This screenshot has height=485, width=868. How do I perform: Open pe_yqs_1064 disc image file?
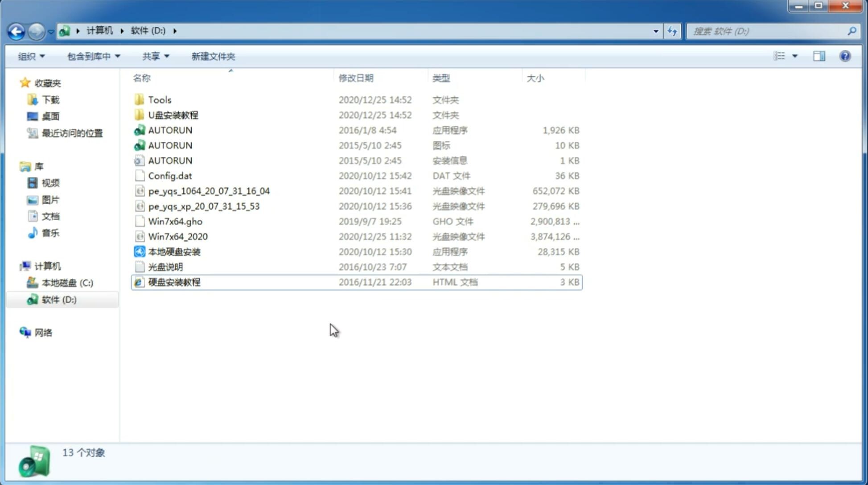[209, 191]
